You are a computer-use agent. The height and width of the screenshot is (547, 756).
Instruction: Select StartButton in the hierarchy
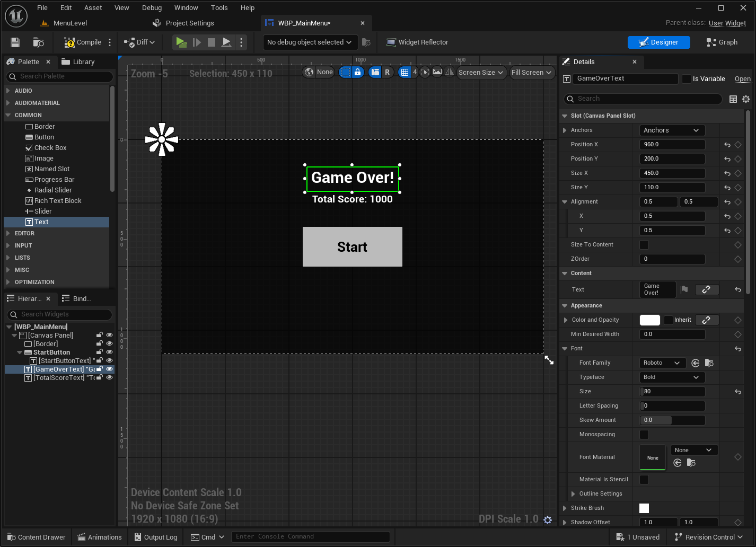(51, 352)
